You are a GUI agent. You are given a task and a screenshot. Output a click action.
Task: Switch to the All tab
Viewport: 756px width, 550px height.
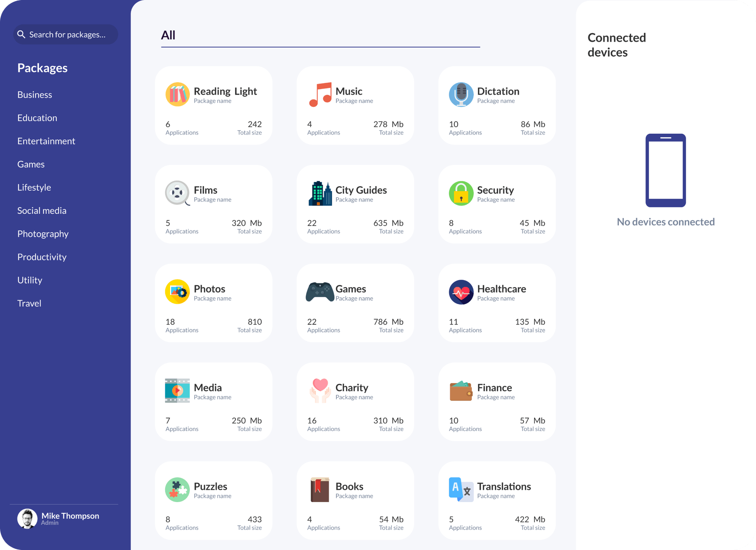point(167,35)
